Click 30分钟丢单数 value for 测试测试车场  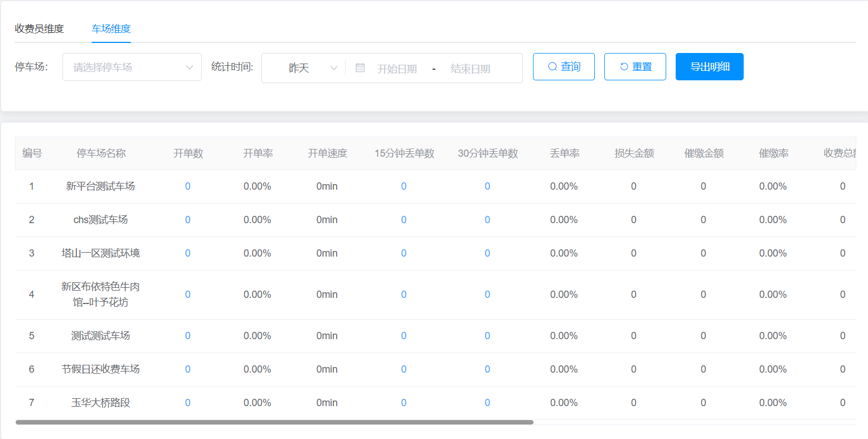coord(487,336)
